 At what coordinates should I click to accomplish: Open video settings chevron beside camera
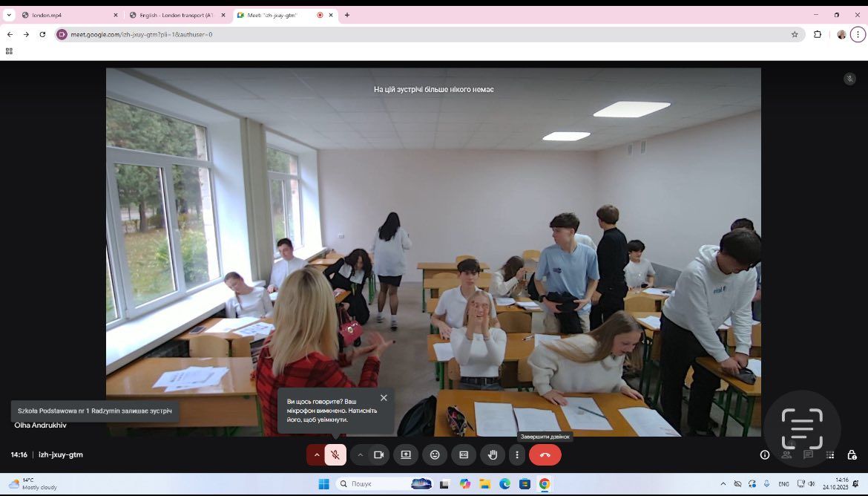(x=361, y=454)
